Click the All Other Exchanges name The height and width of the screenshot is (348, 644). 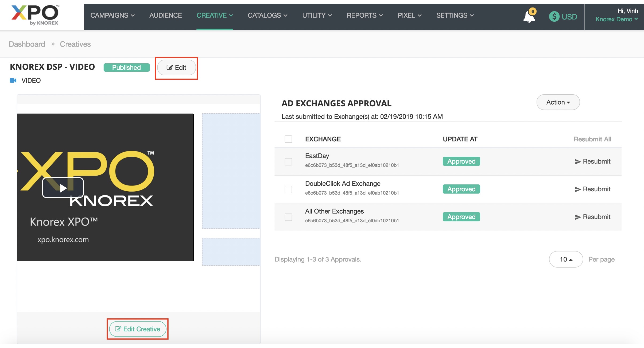pyautogui.click(x=334, y=211)
